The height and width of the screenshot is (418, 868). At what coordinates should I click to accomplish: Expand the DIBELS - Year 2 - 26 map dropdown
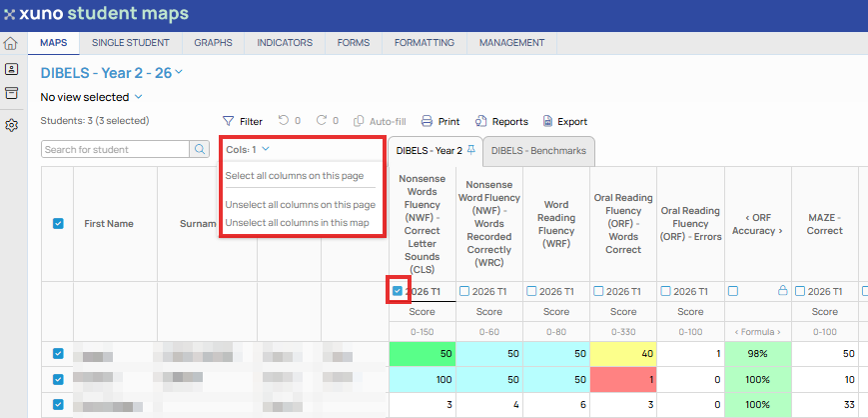point(179,73)
